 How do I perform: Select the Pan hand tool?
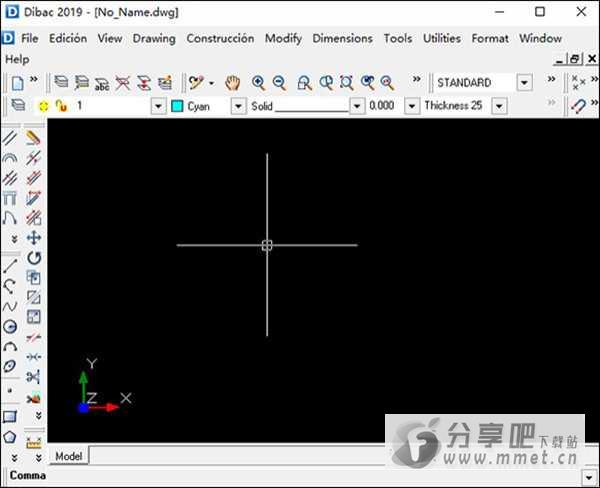(x=233, y=83)
